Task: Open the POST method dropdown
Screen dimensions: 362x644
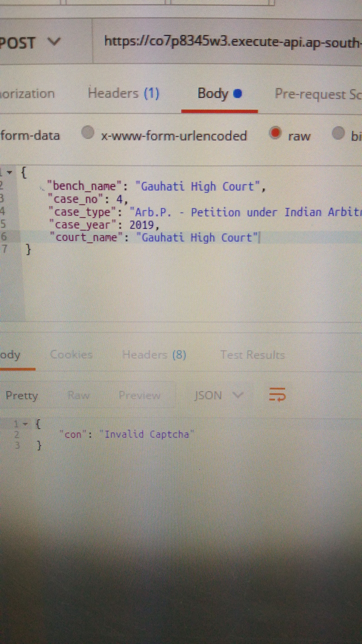Action: tap(28, 42)
